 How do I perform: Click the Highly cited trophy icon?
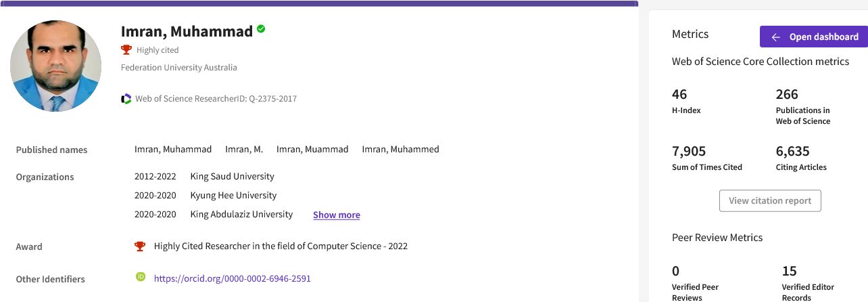[126, 49]
